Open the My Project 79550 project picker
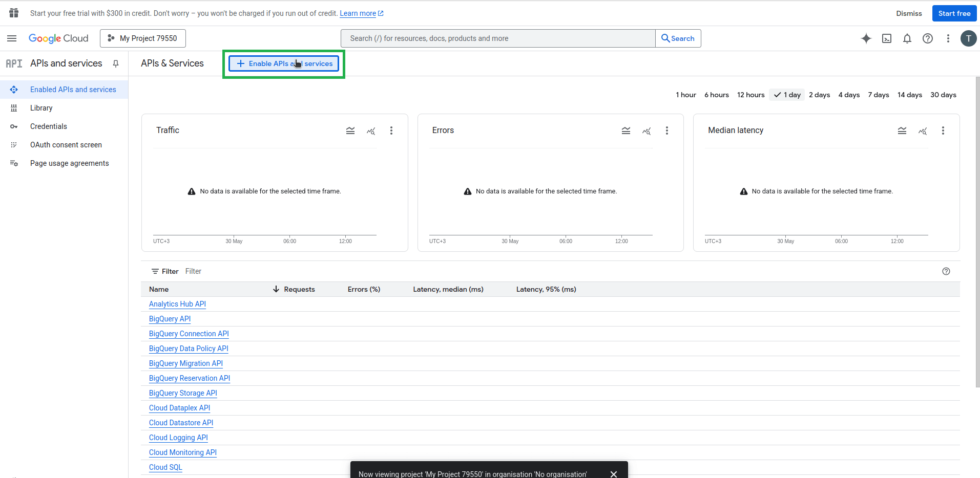Image resolution: width=980 pixels, height=478 pixels. (143, 38)
